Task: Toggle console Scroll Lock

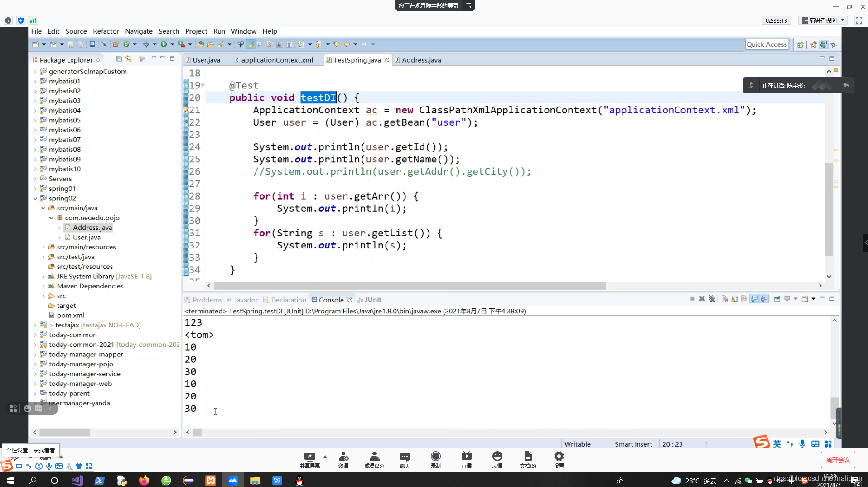Action: [734, 299]
